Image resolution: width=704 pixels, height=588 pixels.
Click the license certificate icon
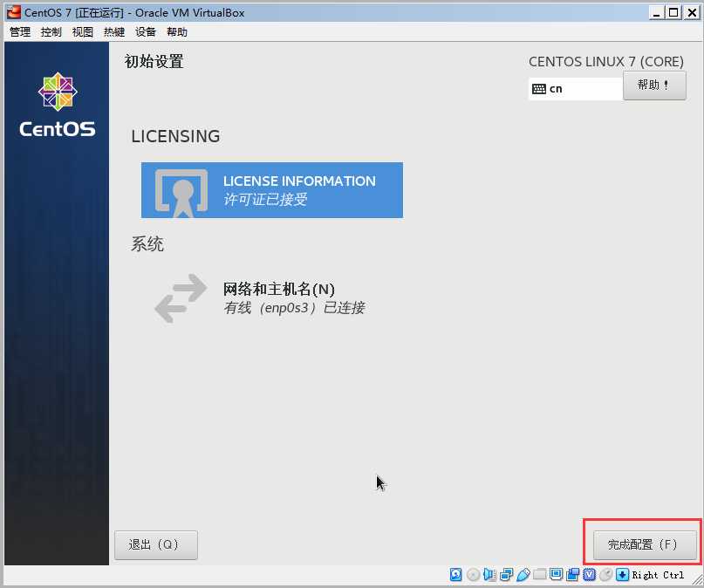point(181,193)
